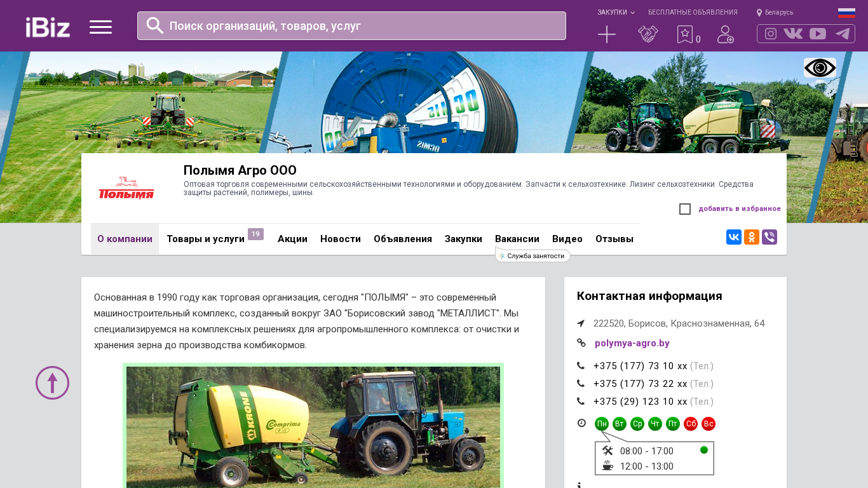This screenshot has height=488, width=868.
Task: Switch to the Новости tab
Action: click(341, 239)
